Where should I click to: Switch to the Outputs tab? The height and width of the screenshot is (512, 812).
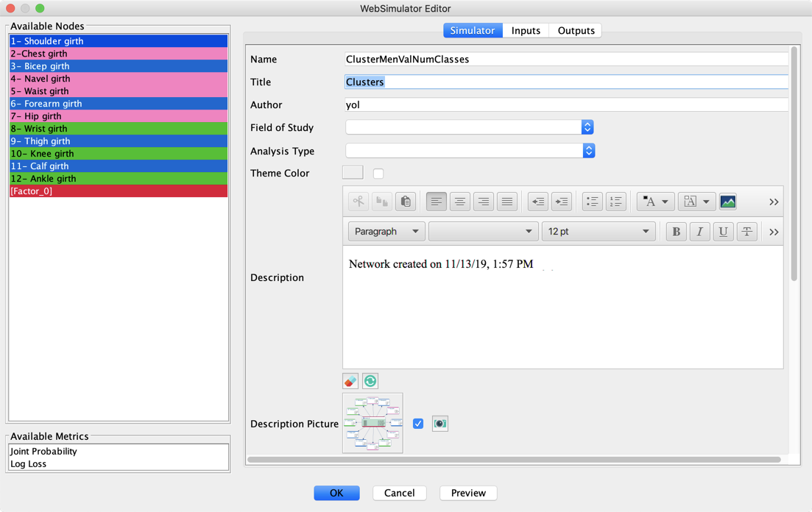[x=576, y=30]
